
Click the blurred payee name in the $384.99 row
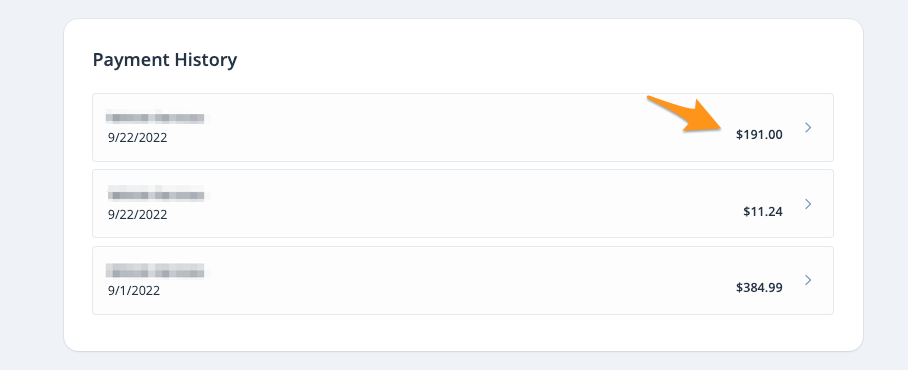point(155,271)
